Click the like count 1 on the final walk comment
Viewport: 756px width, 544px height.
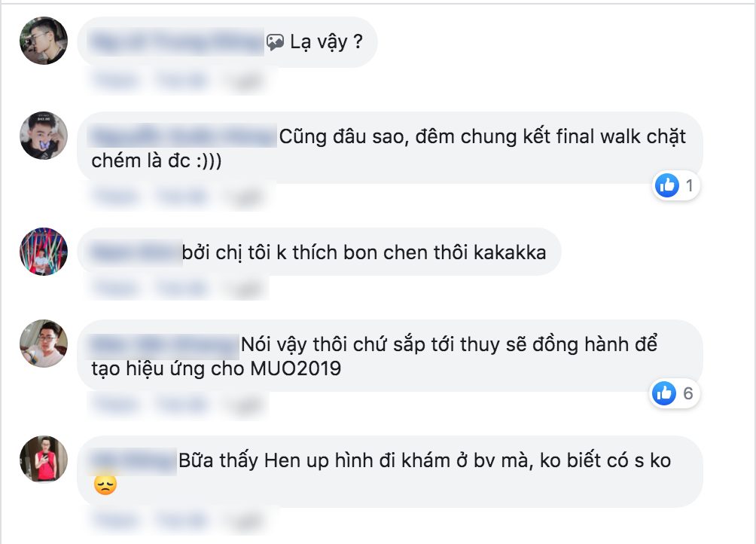coord(690,185)
